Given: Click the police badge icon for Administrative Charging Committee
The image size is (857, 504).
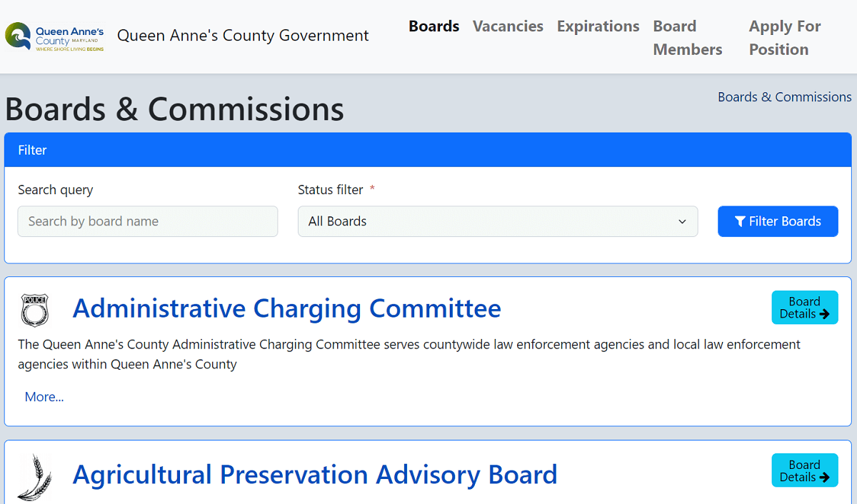Looking at the screenshot, I should click(34, 310).
